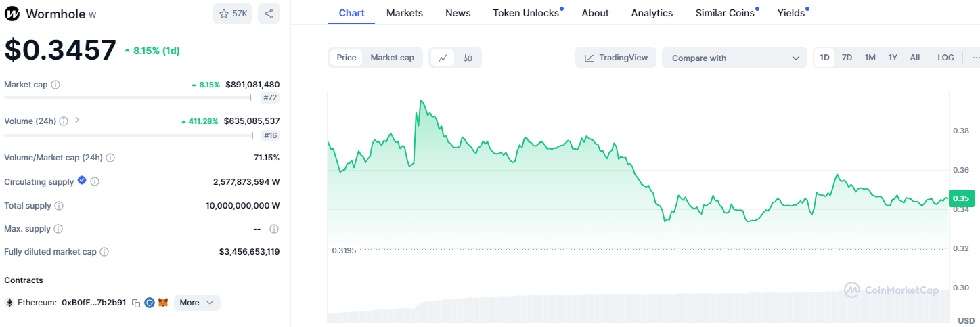Set chart range to All

pyautogui.click(x=915, y=58)
